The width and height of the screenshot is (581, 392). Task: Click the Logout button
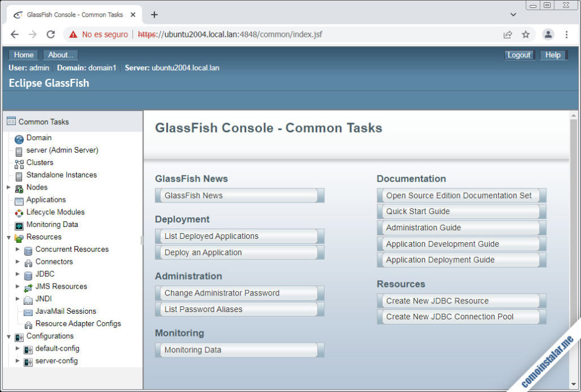[519, 54]
